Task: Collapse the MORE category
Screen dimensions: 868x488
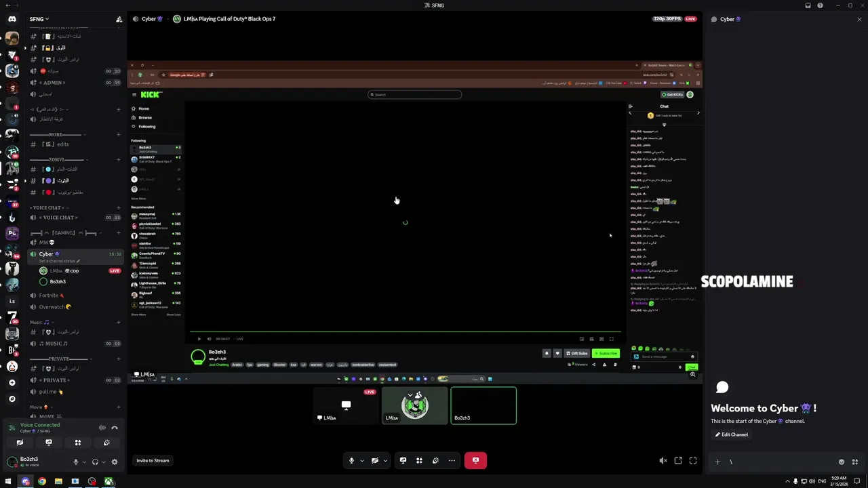Action: [56, 134]
